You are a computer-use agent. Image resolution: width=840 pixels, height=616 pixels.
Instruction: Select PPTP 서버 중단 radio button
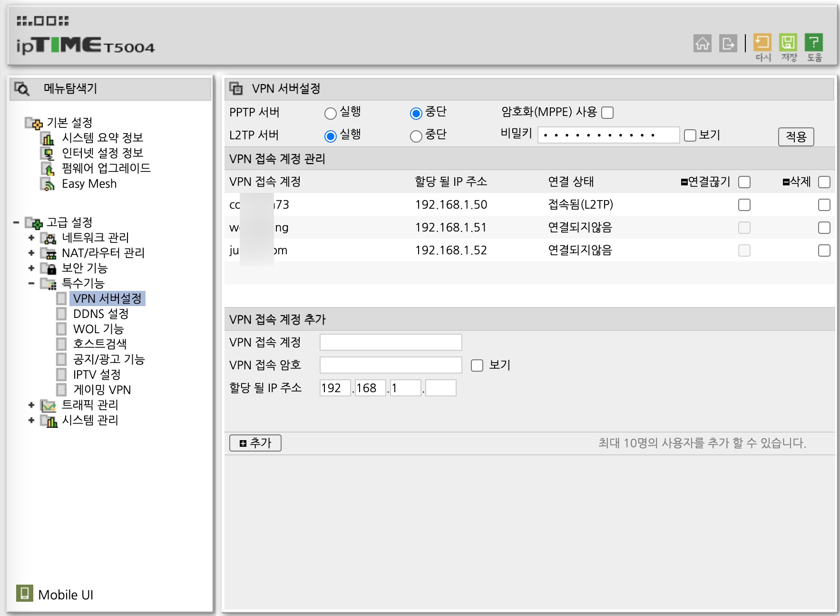[416, 113]
